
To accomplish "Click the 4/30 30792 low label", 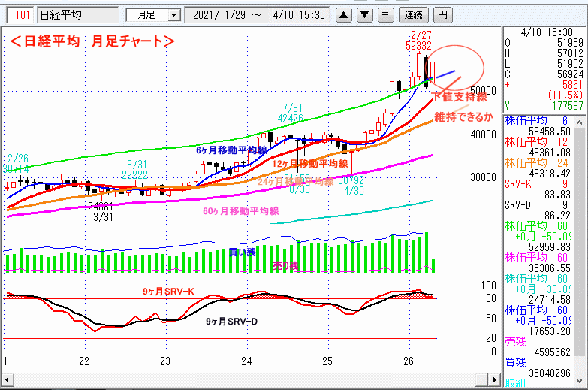I will click(351, 186).
